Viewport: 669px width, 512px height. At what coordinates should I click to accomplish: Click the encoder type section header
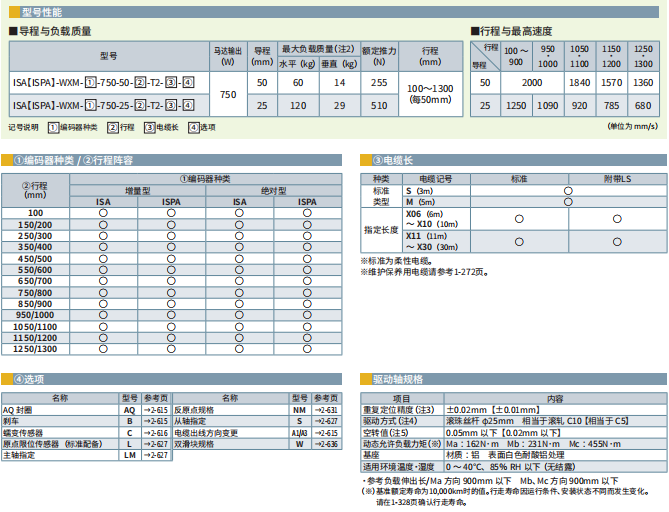click(172, 160)
